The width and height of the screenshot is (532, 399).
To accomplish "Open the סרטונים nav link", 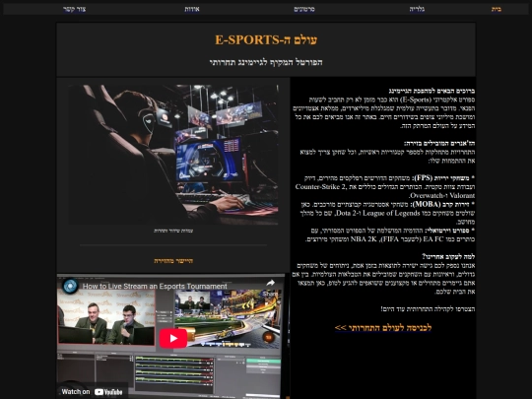I will (x=304, y=9).
